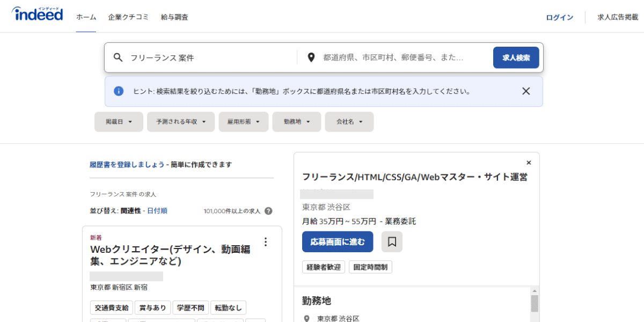Click 履歴書を登録しましょう link

[127, 165]
